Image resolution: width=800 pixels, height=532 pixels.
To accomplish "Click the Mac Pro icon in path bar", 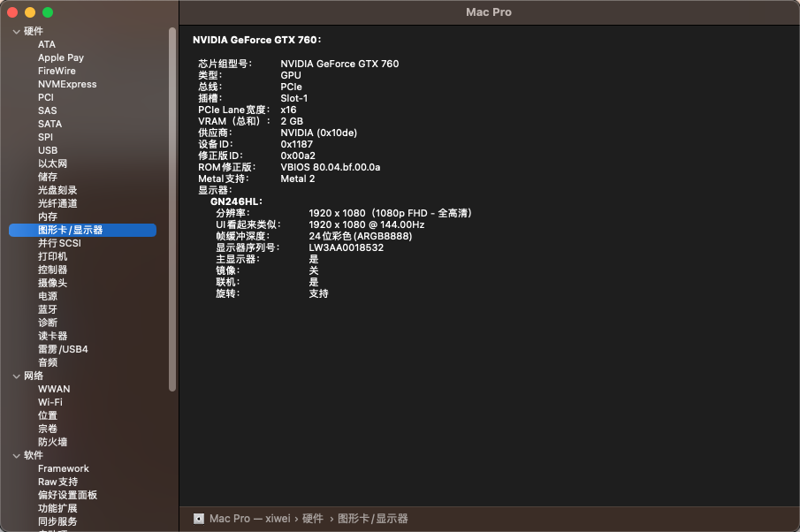I will tap(199, 519).
